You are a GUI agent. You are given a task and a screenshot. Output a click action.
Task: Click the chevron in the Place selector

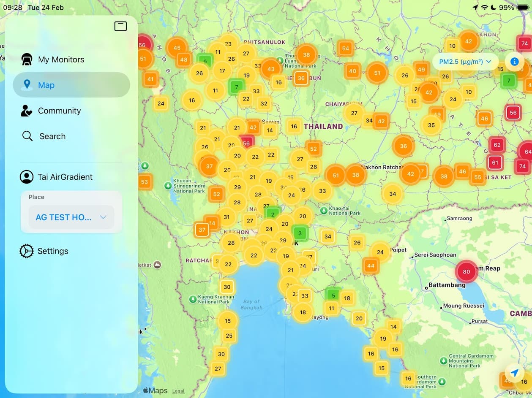tap(103, 217)
